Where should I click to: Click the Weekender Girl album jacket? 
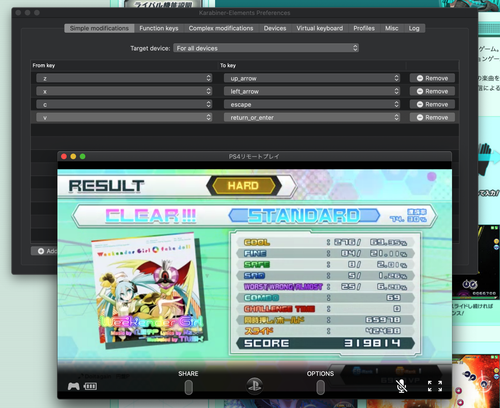149,290
